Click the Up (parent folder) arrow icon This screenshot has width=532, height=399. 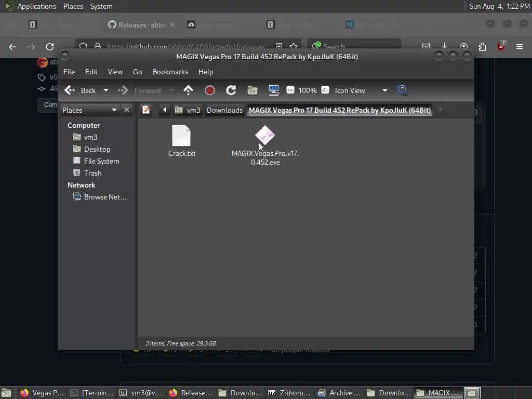click(x=188, y=90)
